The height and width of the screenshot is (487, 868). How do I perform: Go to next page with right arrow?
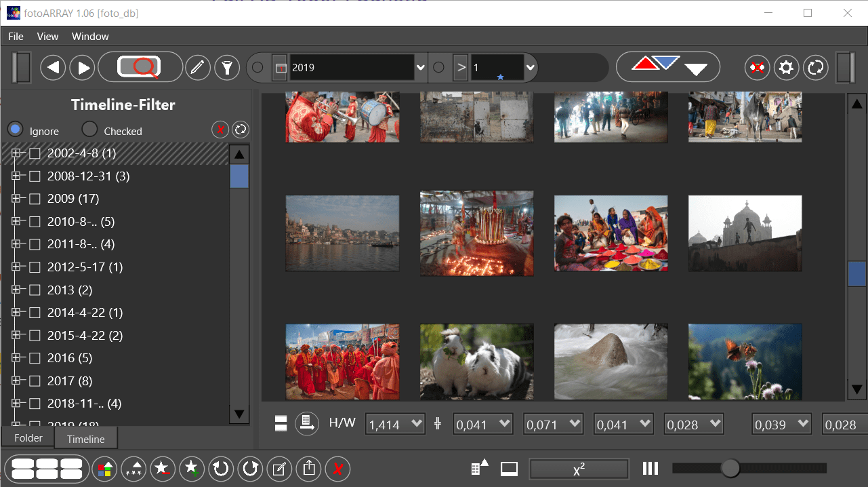click(83, 67)
